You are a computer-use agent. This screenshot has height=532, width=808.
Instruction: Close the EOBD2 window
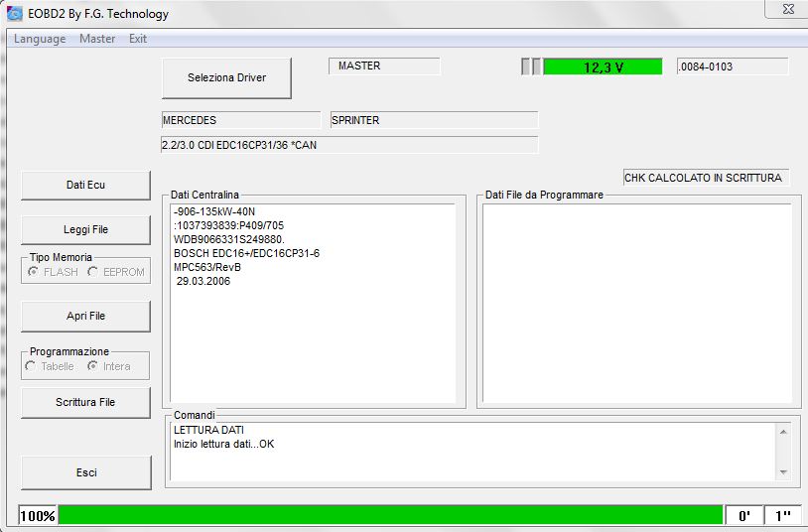coord(788,9)
